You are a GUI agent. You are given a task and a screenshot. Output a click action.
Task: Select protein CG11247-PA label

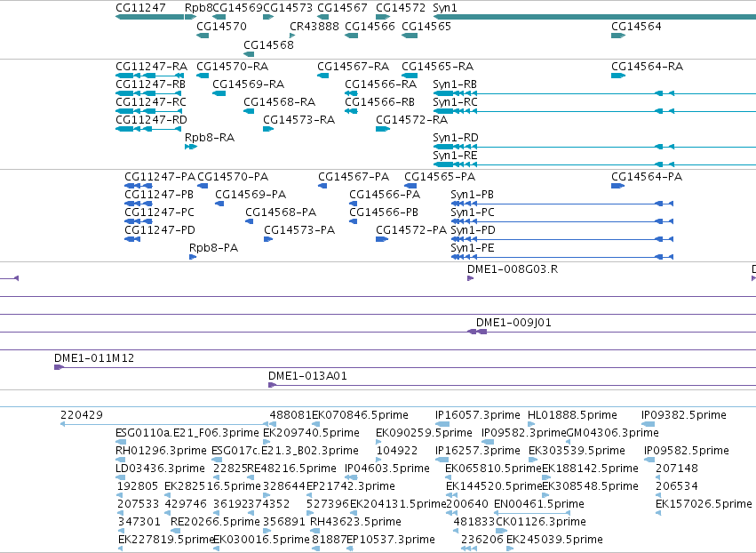(160, 177)
